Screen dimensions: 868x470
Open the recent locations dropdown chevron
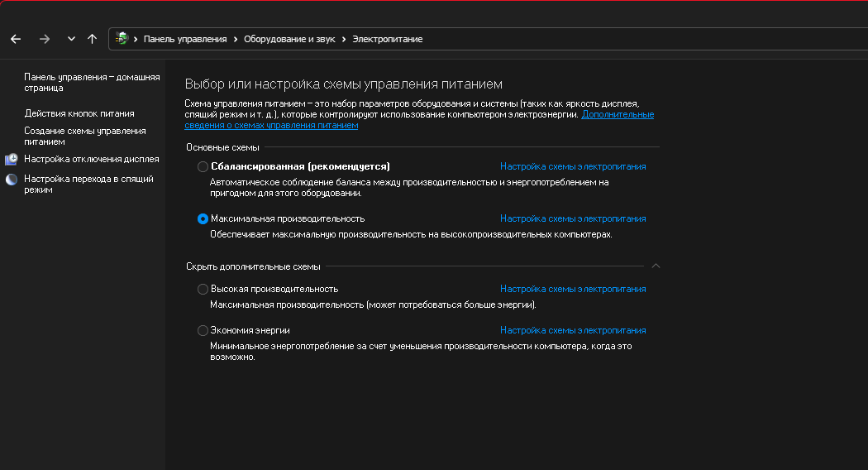(71, 39)
